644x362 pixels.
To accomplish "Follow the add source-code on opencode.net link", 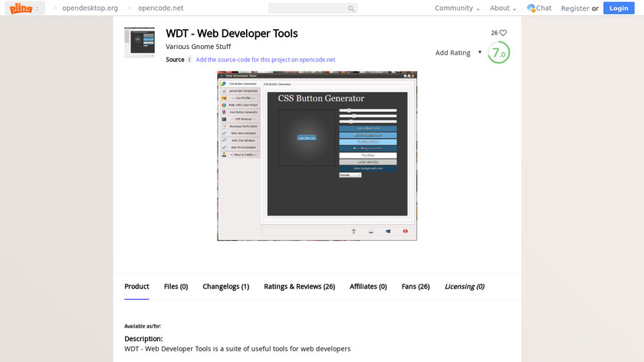I will coord(265,60).
